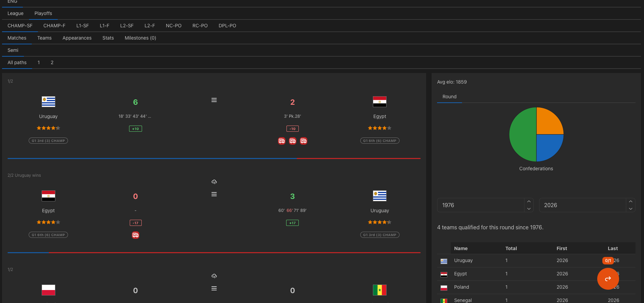Open hamburger menu for Uruguay 6-2 Egypt match

pyautogui.click(x=214, y=100)
